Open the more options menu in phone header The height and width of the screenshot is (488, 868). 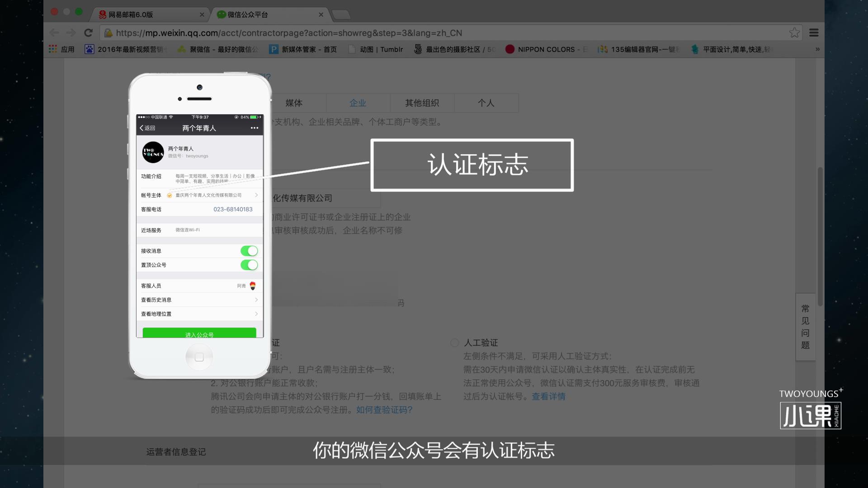click(x=254, y=128)
